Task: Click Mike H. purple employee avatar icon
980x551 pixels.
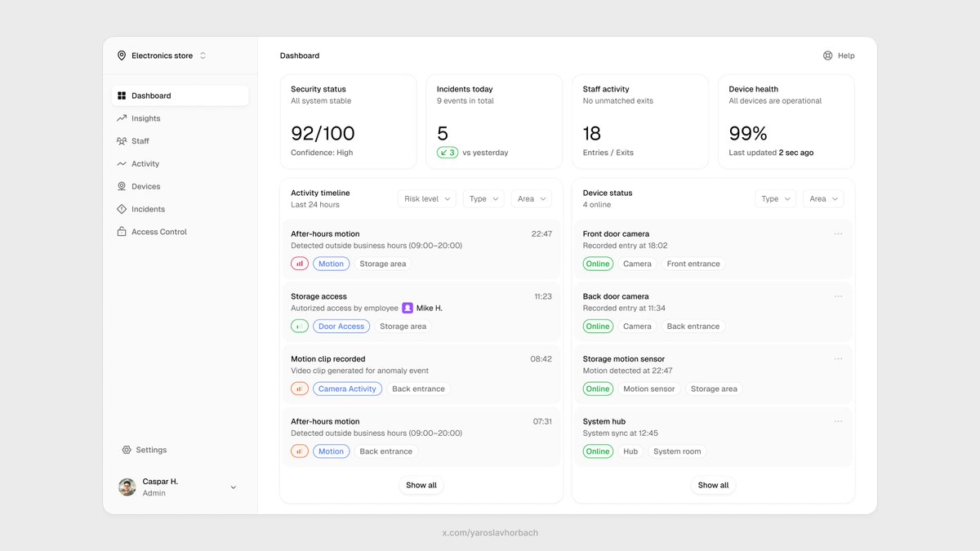Action: pyautogui.click(x=408, y=308)
